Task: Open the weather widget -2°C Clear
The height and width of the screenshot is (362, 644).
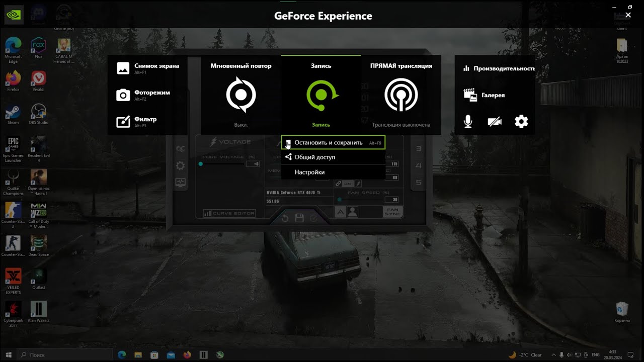Action: 525,354
